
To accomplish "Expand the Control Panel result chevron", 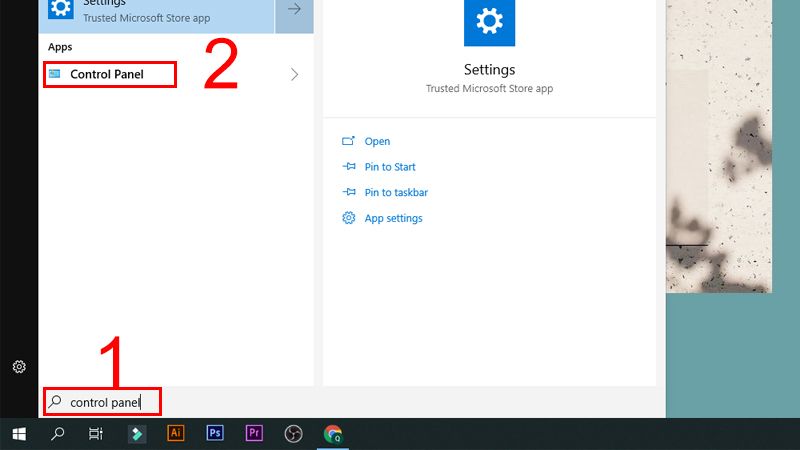I will (294, 74).
